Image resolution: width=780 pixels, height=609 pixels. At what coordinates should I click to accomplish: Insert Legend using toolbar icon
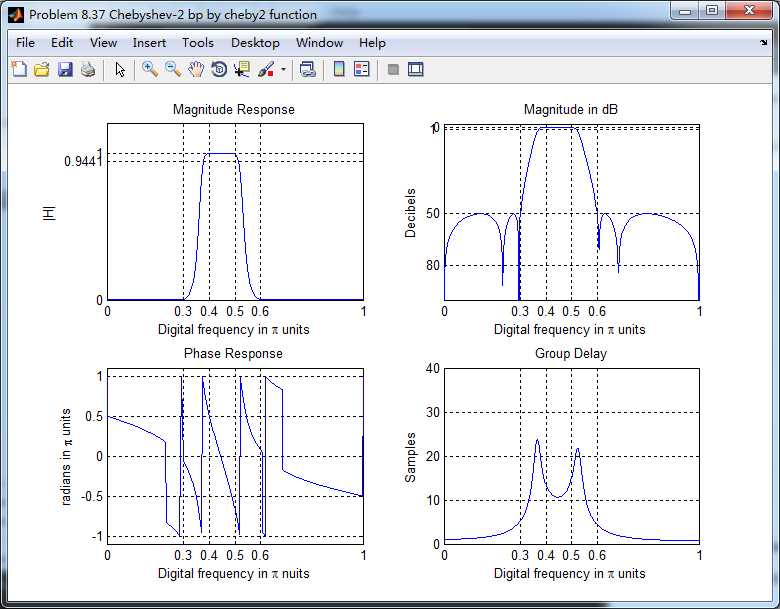pos(362,69)
